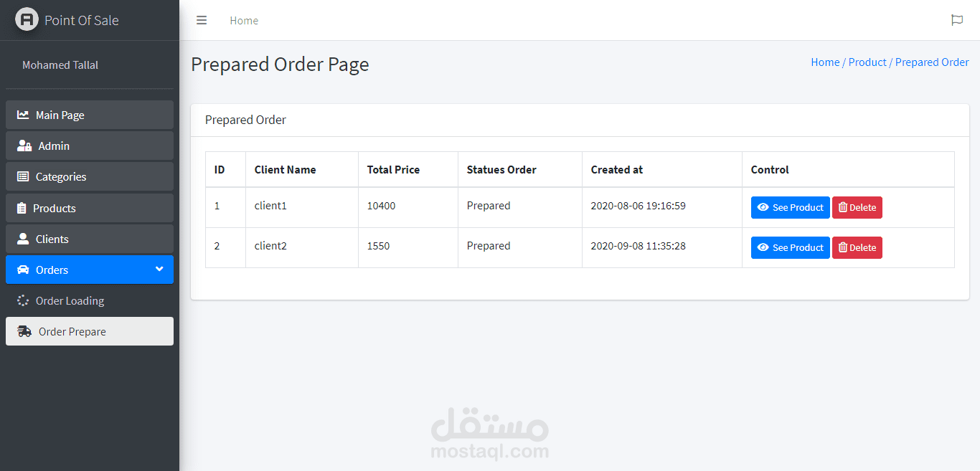This screenshot has width=980, height=471.
Task: Click the Clients person icon
Action: [x=23, y=239]
